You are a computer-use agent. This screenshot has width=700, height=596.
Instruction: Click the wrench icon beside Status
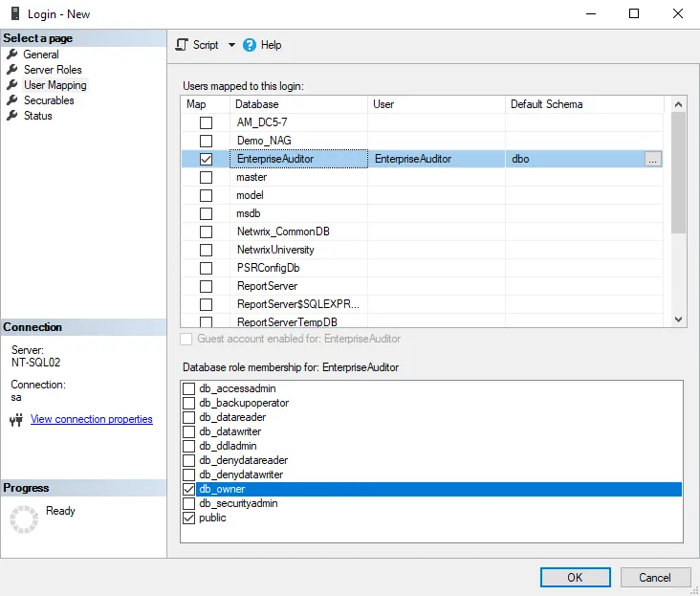(12, 116)
